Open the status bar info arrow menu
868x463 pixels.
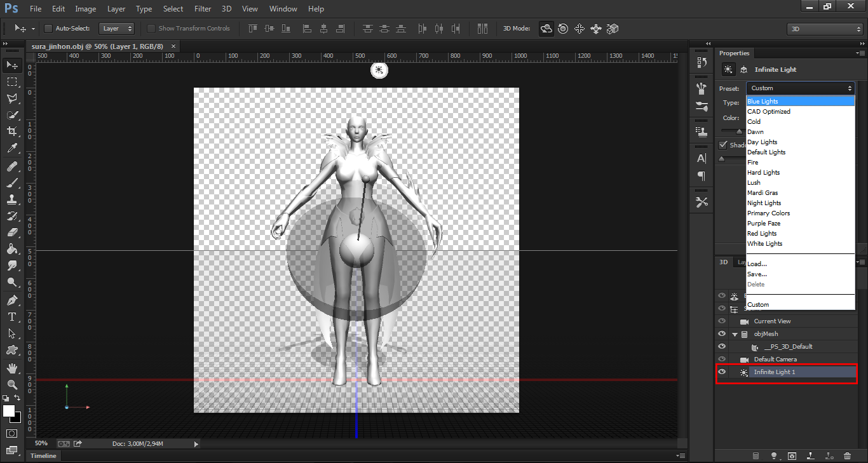pyautogui.click(x=196, y=444)
